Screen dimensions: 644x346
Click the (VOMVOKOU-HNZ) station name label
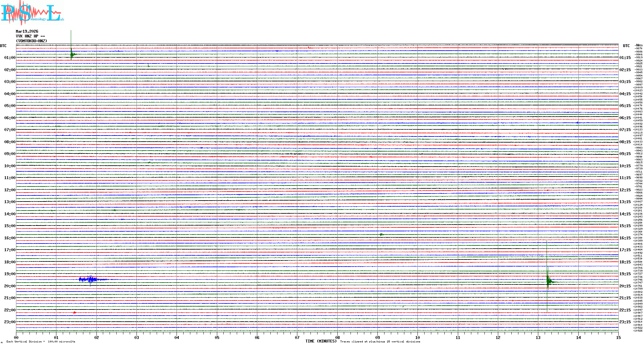click(x=31, y=41)
